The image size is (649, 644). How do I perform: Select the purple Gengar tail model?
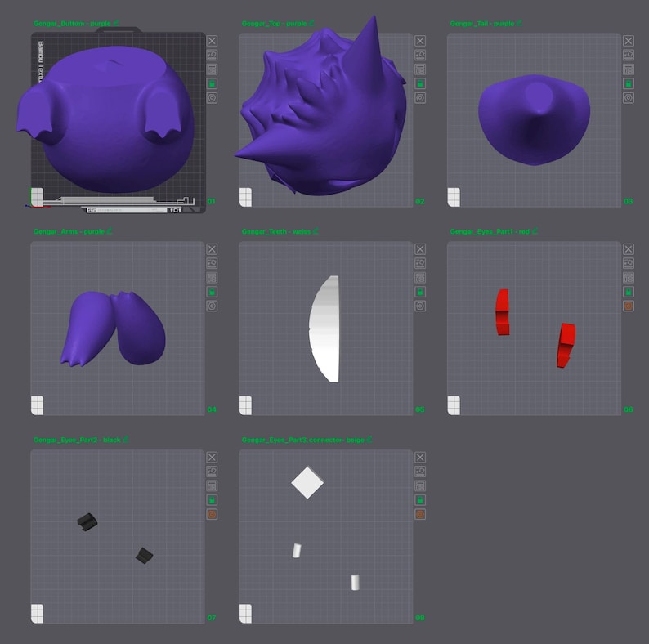point(534,120)
